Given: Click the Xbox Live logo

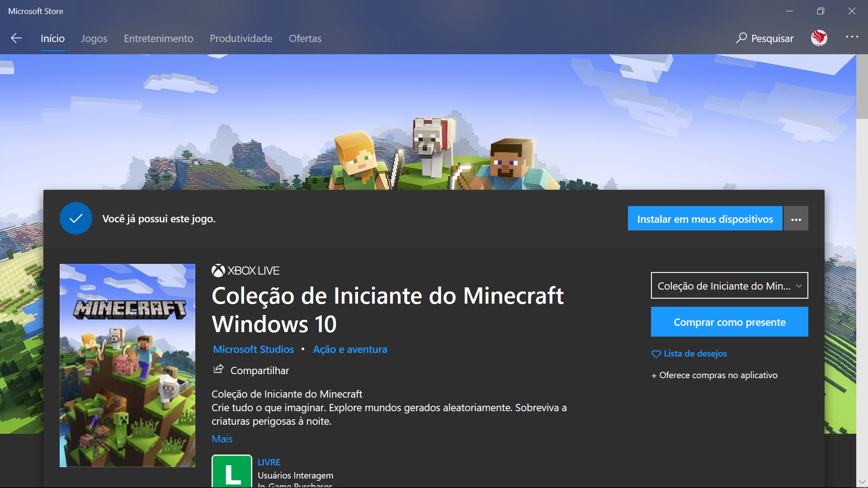Looking at the screenshot, I should click(245, 271).
